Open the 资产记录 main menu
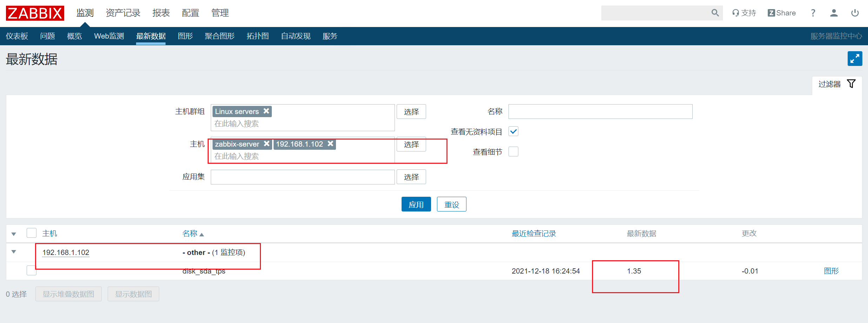The height and width of the screenshot is (323, 868). [123, 13]
